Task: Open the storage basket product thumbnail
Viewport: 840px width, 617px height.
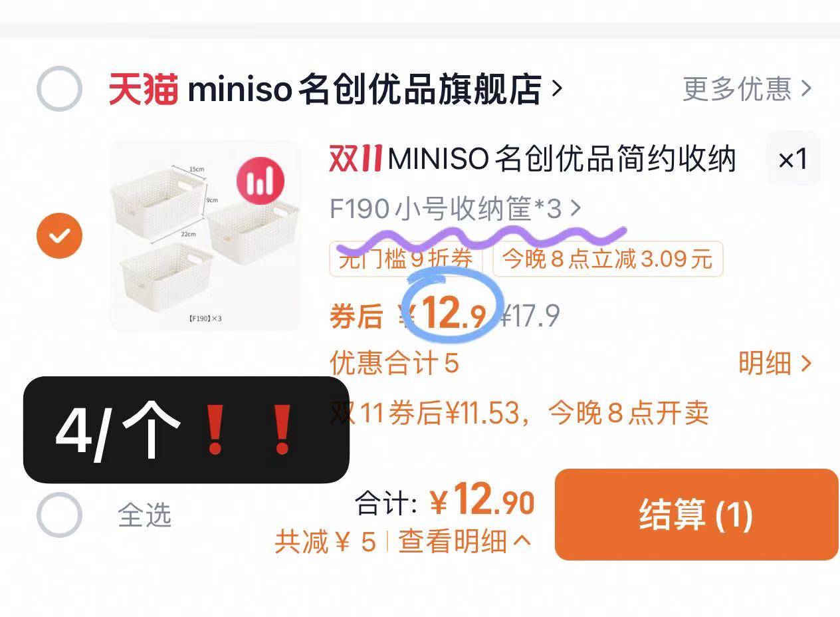Action: click(x=205, y=235)
